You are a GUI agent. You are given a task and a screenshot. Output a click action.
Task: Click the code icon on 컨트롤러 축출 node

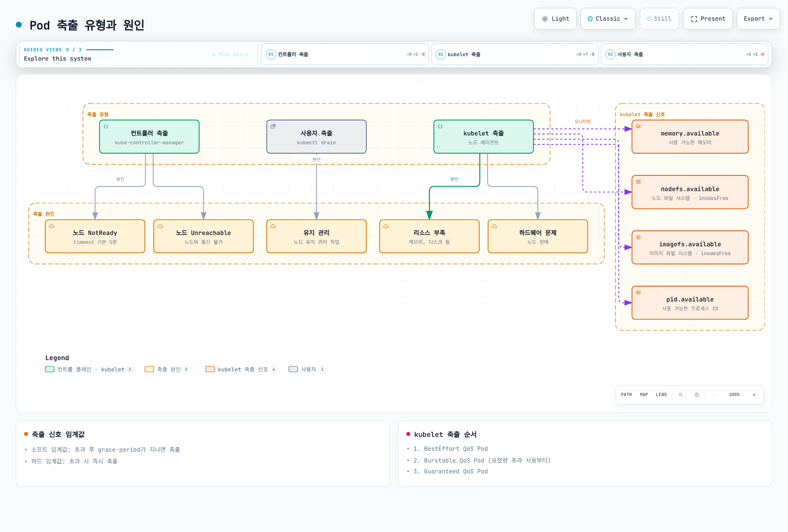click(106, 127)
